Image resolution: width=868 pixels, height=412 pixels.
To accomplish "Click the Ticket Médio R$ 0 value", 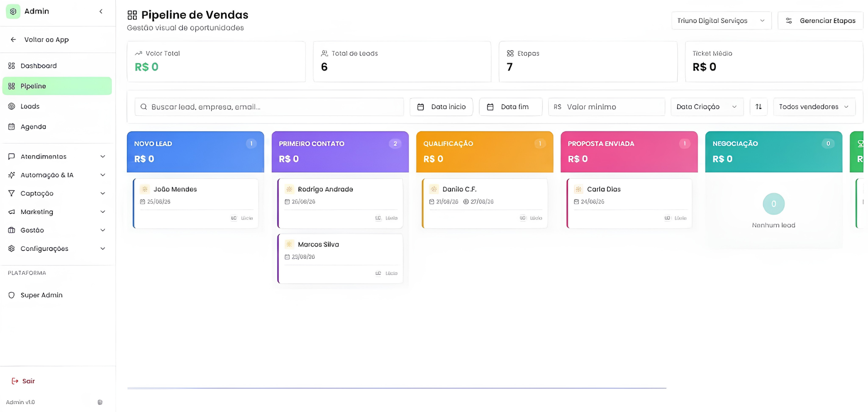I will [704, 67].
